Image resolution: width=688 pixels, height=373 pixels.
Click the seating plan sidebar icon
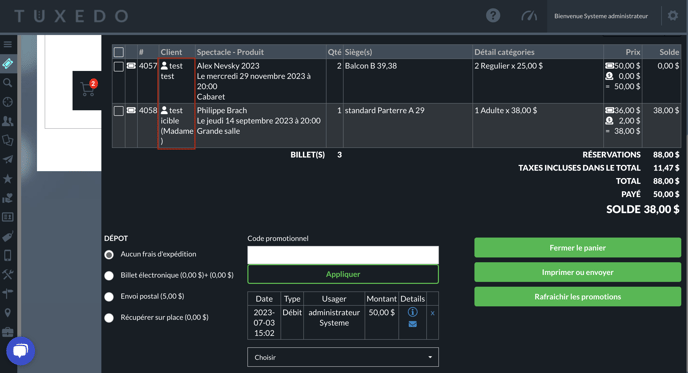[x=7, y=217]
